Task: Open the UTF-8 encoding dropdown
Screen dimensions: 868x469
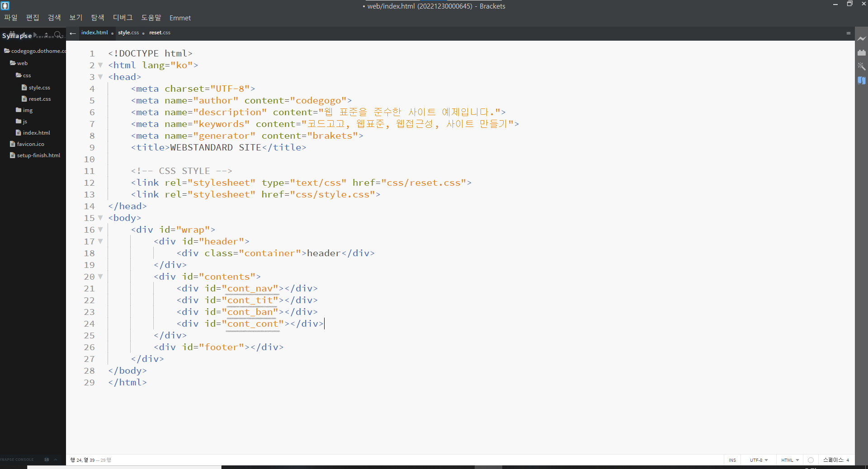Action: click(x=759, y=460)
